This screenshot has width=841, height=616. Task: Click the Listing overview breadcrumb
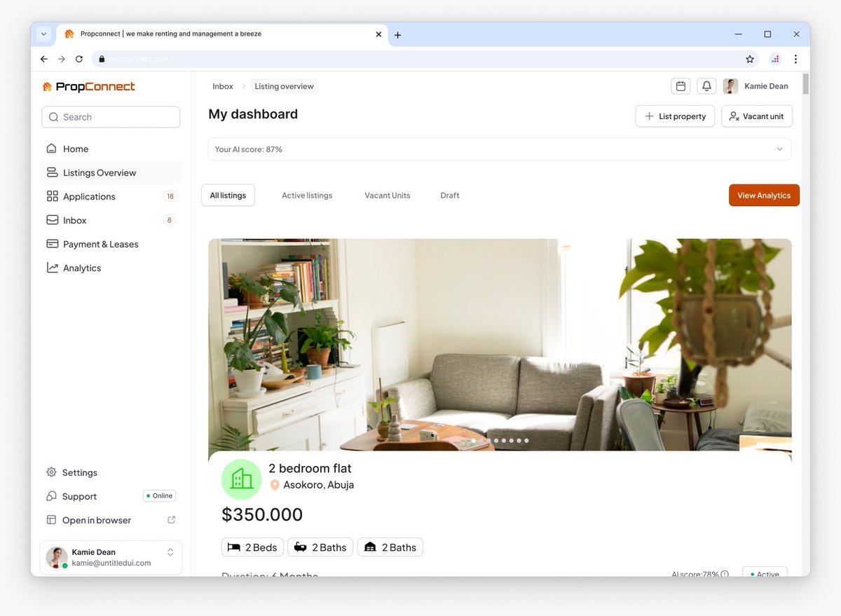pyautogui.click(x=285, y=86)
